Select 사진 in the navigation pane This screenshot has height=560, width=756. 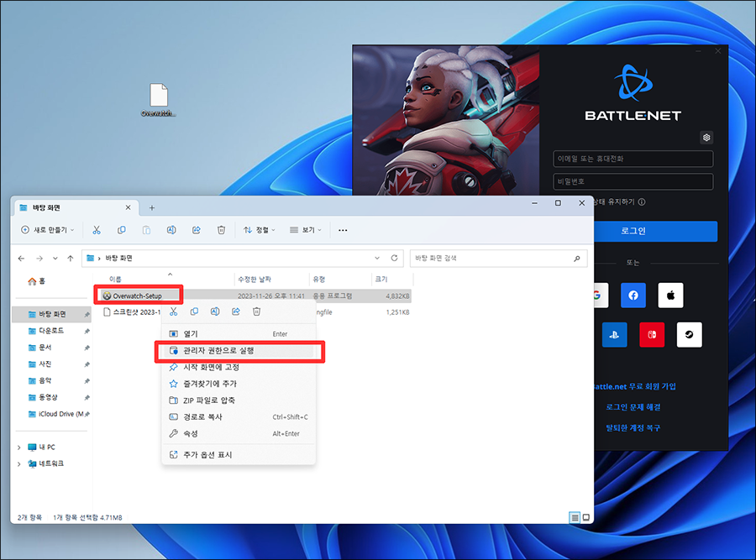pos(51,364)
